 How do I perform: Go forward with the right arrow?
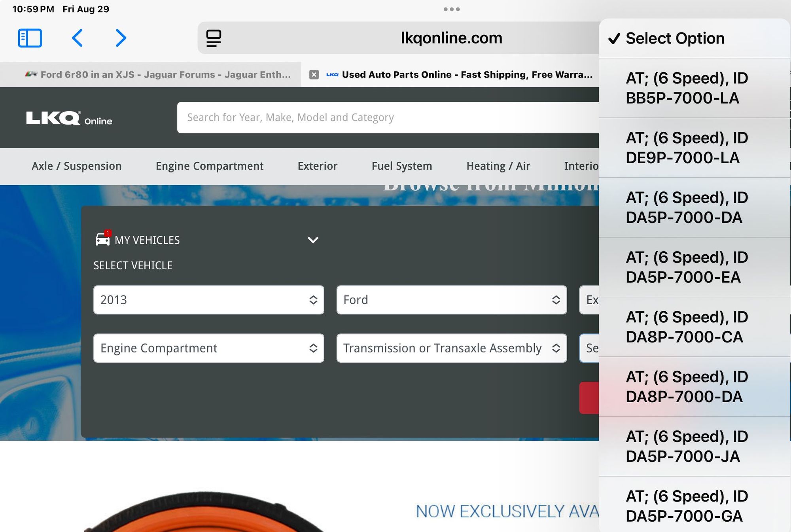click(x=121, y=38)
